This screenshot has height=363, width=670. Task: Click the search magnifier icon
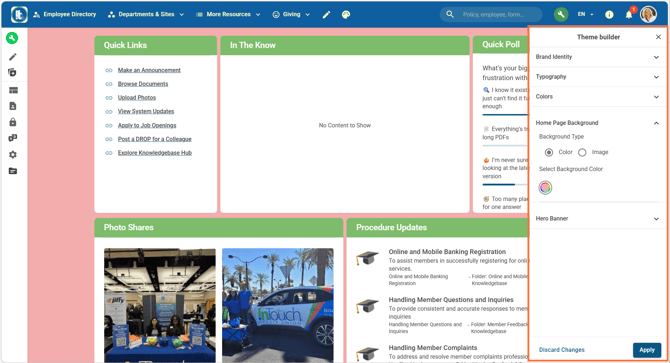(x=450, y=14)
